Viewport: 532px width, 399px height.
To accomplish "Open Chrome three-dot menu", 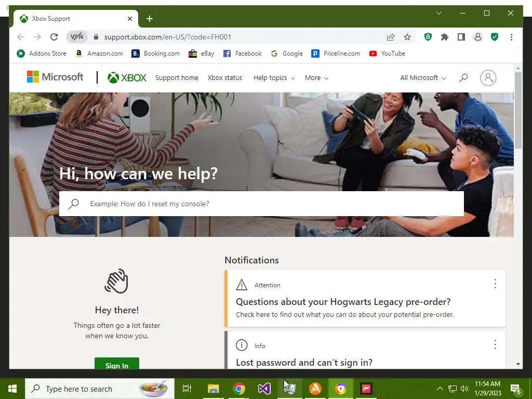I will click(511, 37).
